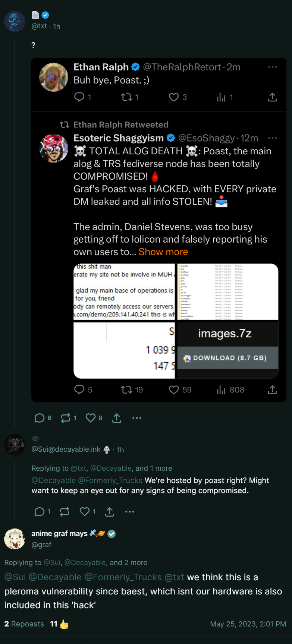Share the Sui@decayable.ink reply
Screen dimensions: 292x644
110,512
